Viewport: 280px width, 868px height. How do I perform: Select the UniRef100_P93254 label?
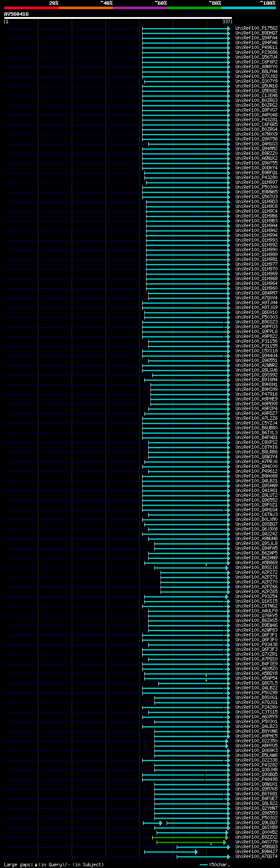coord(256,596)
